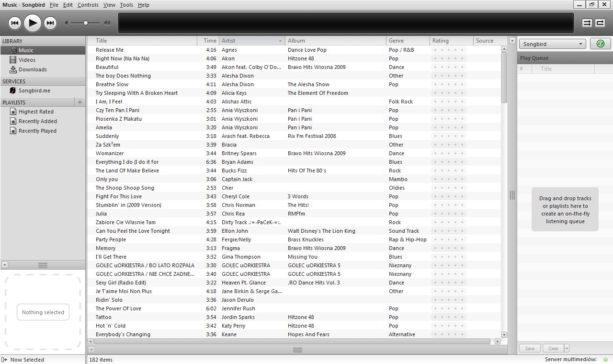Sort tracks by Title column
The width and height of the screenshot is (613, 364).
point(142,41)
